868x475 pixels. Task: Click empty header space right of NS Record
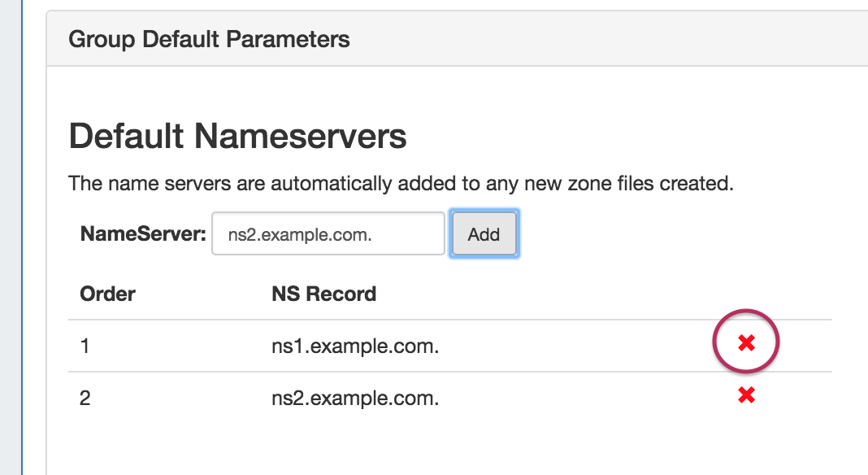[569, 294]
